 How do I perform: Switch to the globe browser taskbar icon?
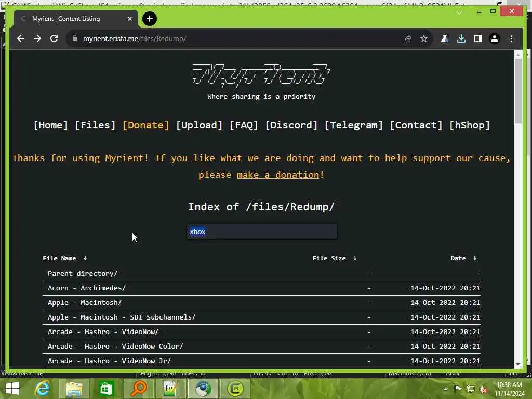[x=203, y=389]
